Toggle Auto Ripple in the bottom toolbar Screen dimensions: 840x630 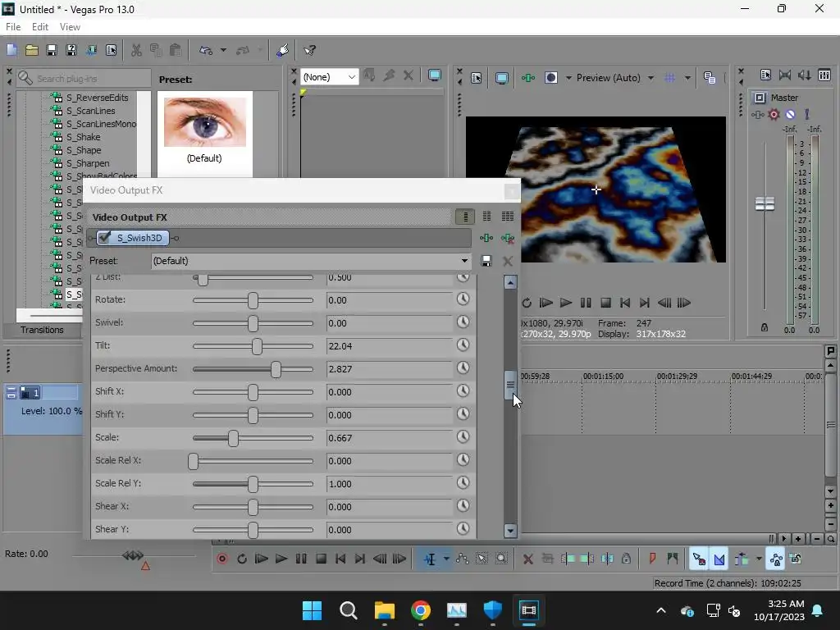coord(742,559)
